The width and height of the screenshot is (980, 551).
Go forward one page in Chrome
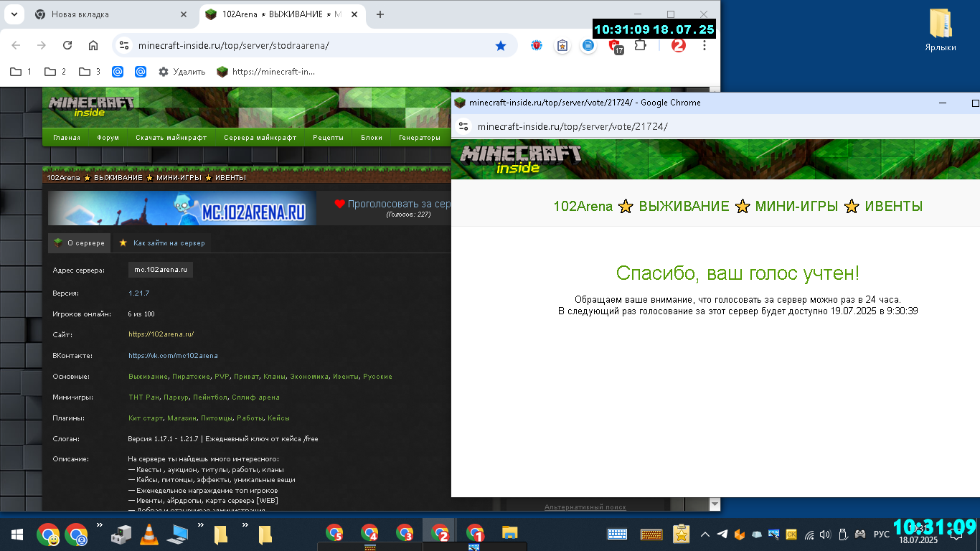[42, 45]
